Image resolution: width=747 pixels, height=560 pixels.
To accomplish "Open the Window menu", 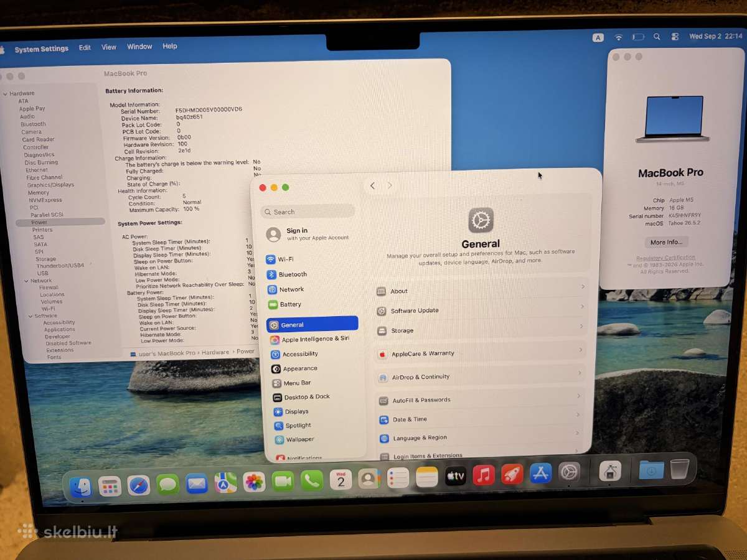I will pyautogui.click(x=139, y=47).
